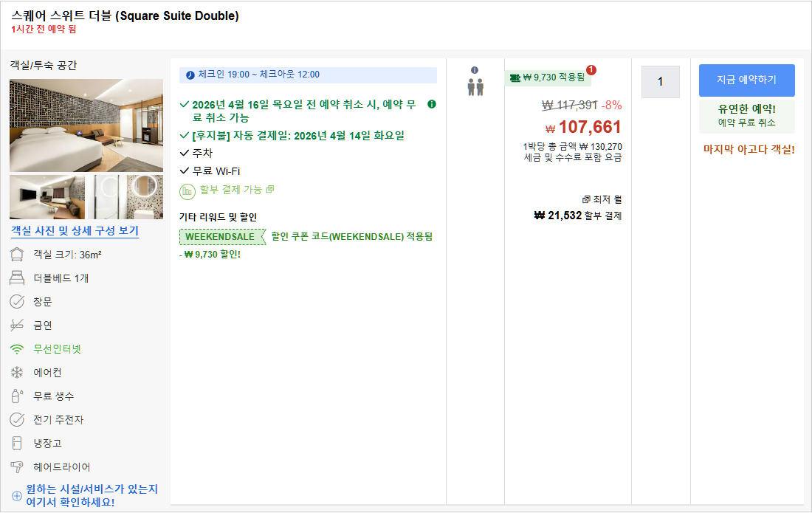Click the 유연한 예약! 예약 무료 취소 box
812x513 pixels.
746,115
